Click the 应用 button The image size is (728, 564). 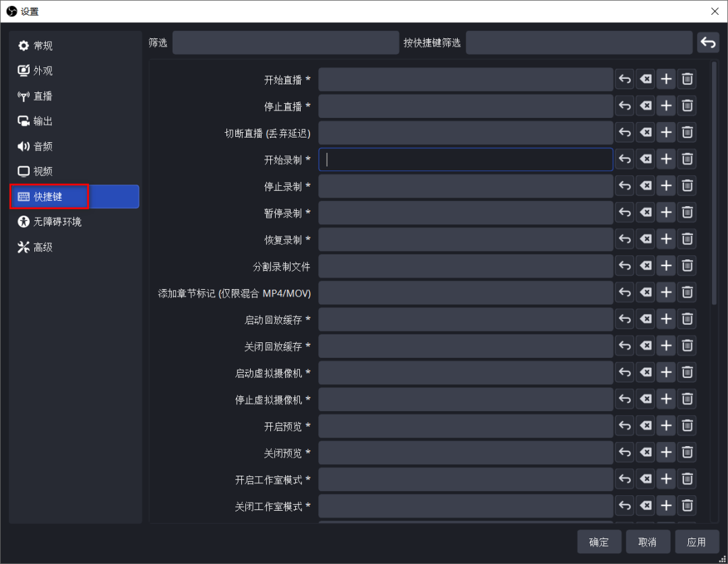click(x=696, y=542)
